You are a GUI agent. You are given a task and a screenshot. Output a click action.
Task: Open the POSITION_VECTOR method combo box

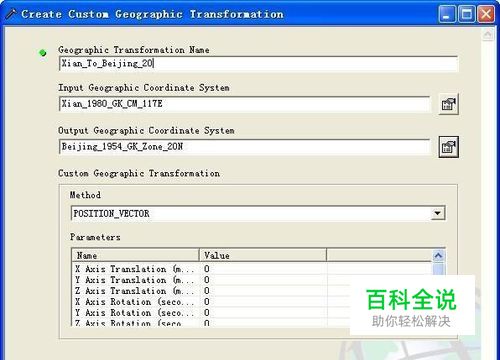click(x=258, y=213)
